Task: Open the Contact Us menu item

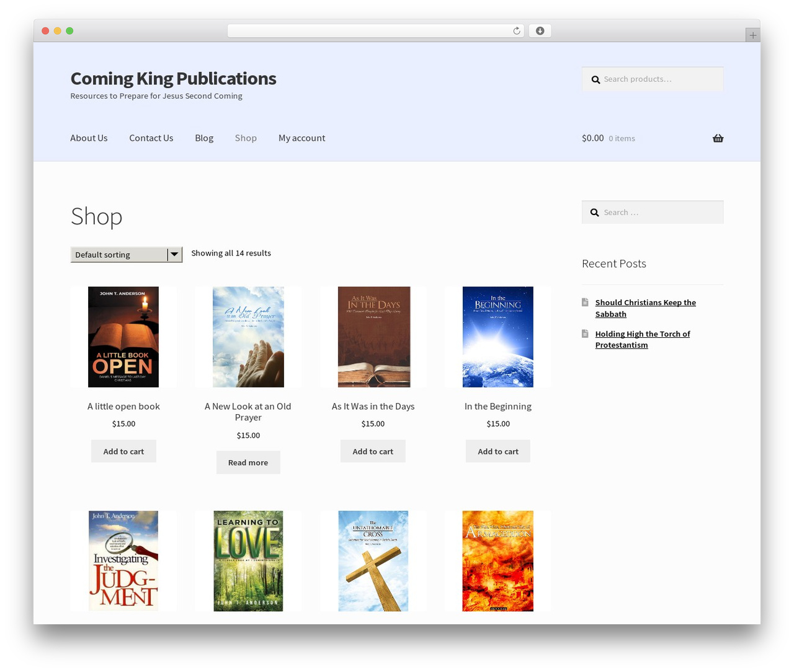Action: (x=151, y=138)
